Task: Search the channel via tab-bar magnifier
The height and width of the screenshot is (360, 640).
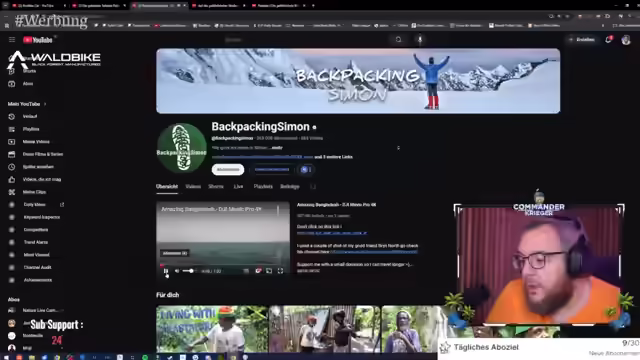Action: 313,187
